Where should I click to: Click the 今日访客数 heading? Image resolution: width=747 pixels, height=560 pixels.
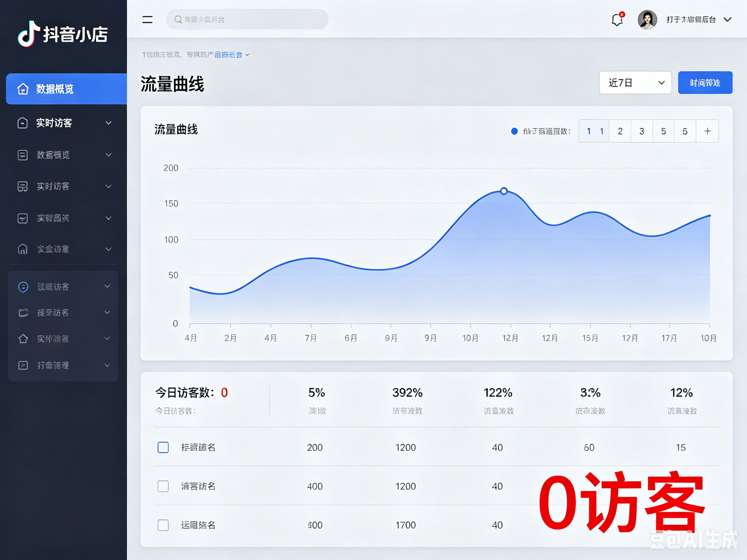click(185, 393)
